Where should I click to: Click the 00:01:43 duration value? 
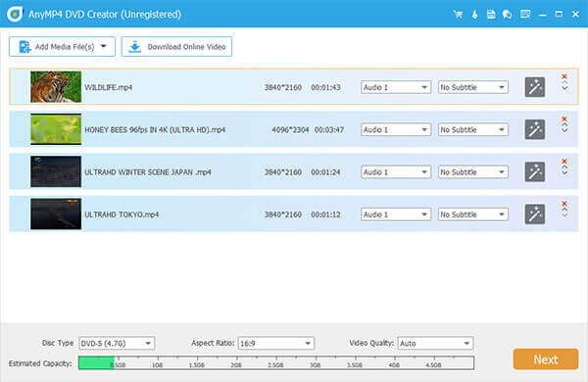(x=325, y=87)
